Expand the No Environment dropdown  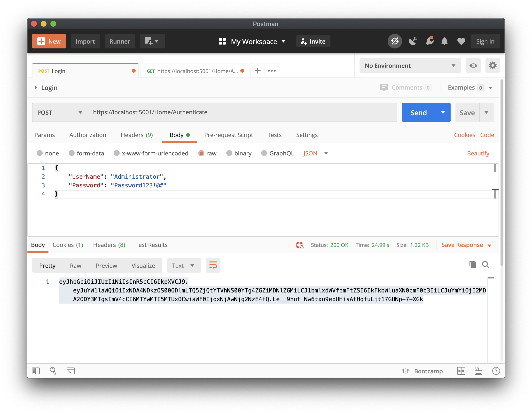tap(410, 65)
